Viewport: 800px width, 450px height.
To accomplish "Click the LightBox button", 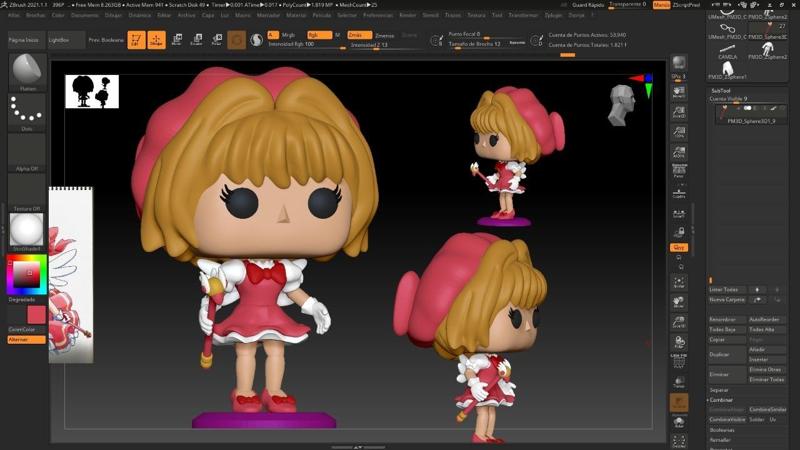I will point(66,40).
